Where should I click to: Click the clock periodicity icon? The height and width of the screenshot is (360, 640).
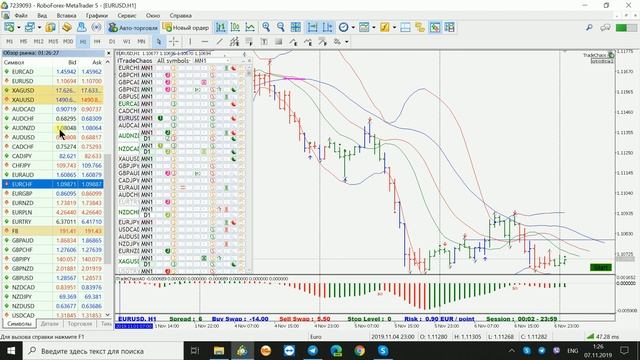(344, 27)
